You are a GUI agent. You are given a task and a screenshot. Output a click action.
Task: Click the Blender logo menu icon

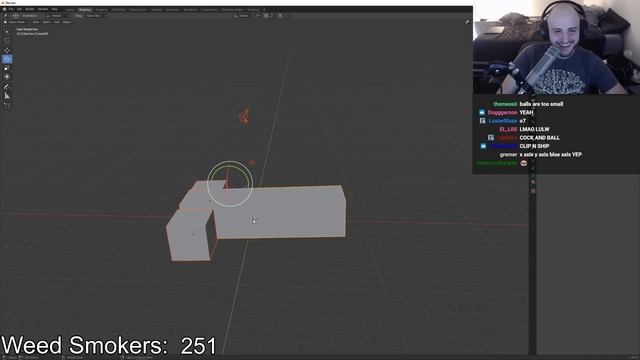point(4,9)
